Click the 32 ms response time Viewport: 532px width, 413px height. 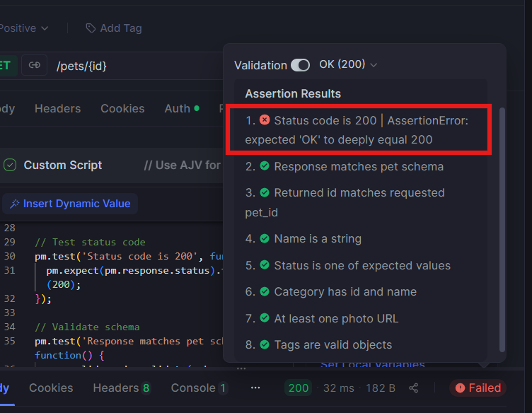(x=339, y=388)
